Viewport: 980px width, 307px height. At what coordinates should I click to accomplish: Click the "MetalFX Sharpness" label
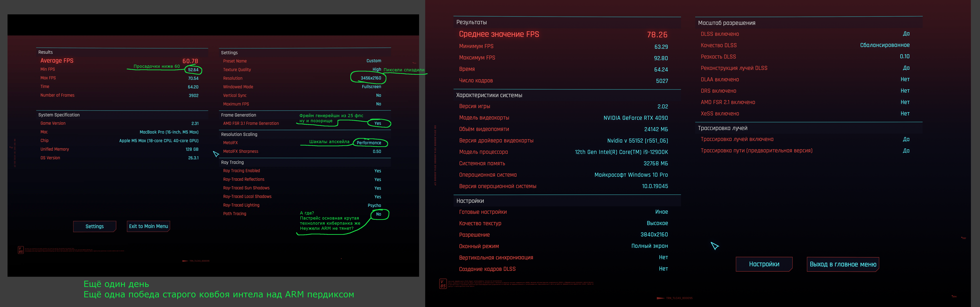(x=241, y=151)
